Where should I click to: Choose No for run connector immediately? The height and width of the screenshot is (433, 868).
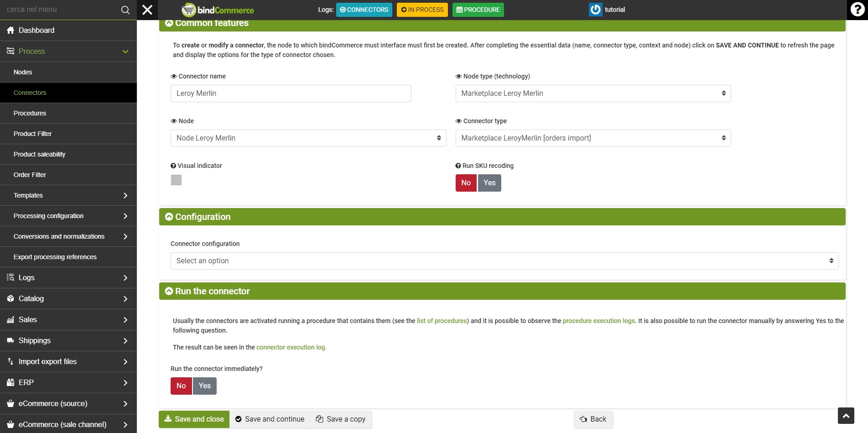[x=181, y=386]
